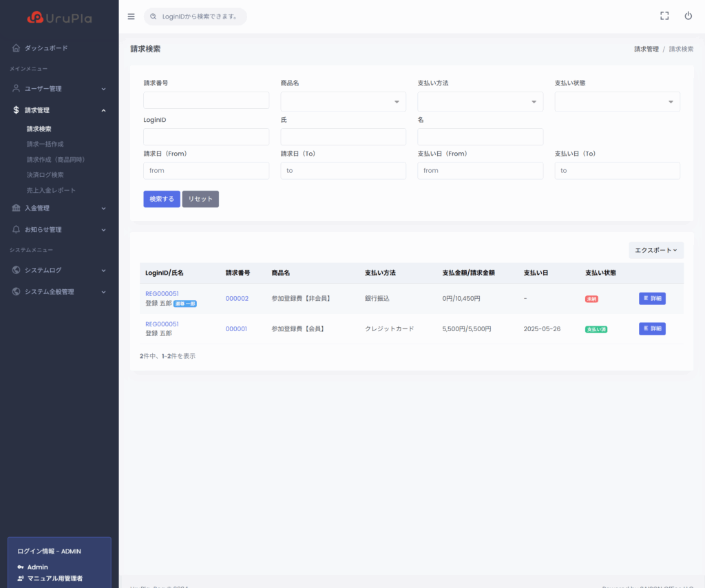Click the search magnifier icon in top bar
Viewport: 705px width, 588px height.
154,17
